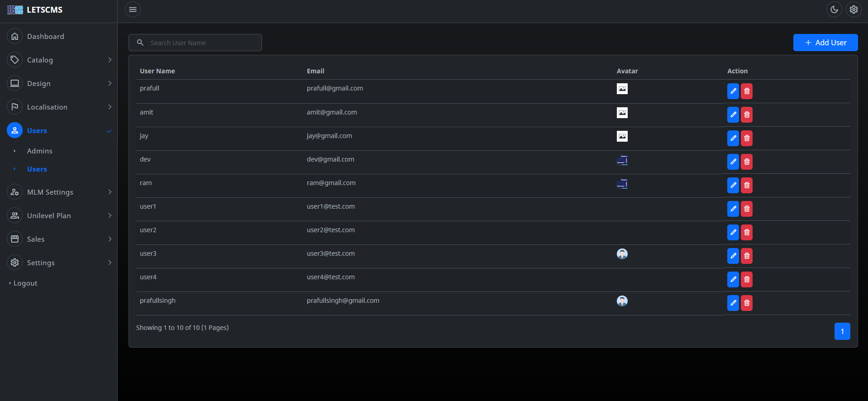Click the edit pencil icon for prafull
This screenshot has width=868, height=401.
pos(733,91)
